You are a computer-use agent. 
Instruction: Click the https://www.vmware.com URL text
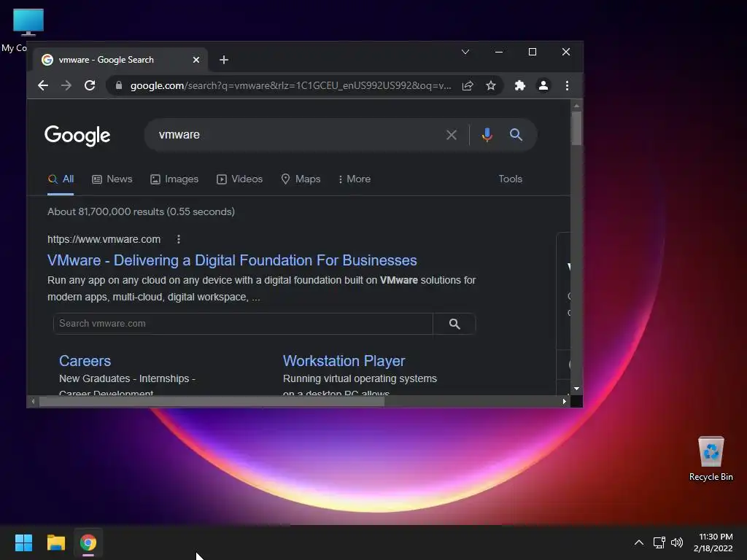point(104,239)
